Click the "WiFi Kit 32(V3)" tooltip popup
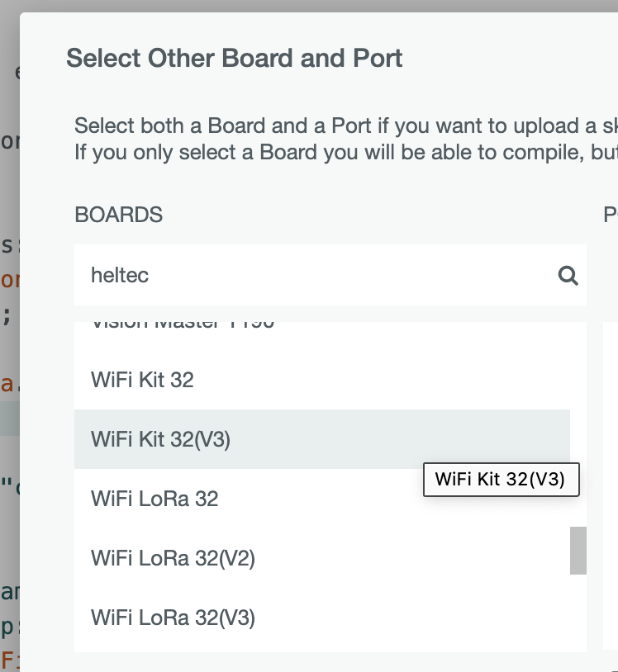This screenshot has width=618, height=672. point(500,480)
